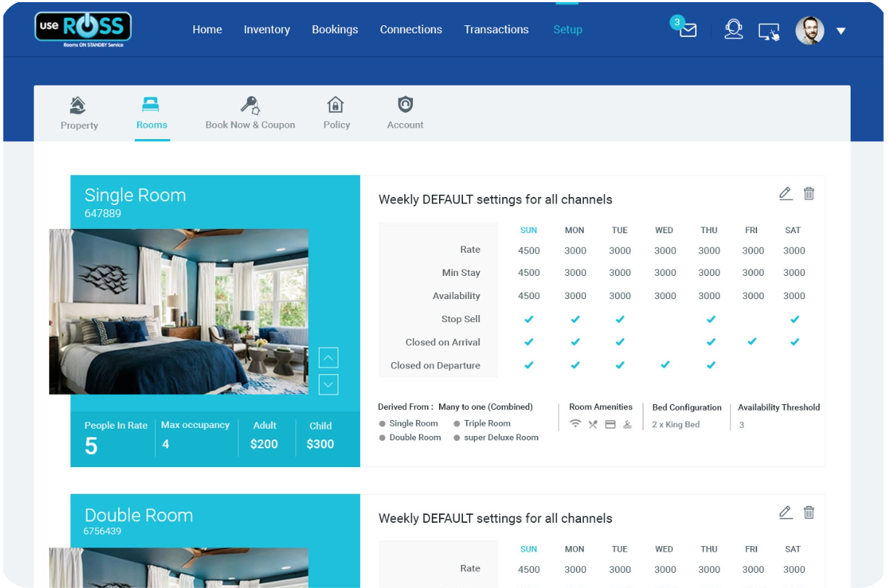Viewport: 889px width, 588px height.
Task: Click the Double Room ID 6756439
Action: coord(102,532)
